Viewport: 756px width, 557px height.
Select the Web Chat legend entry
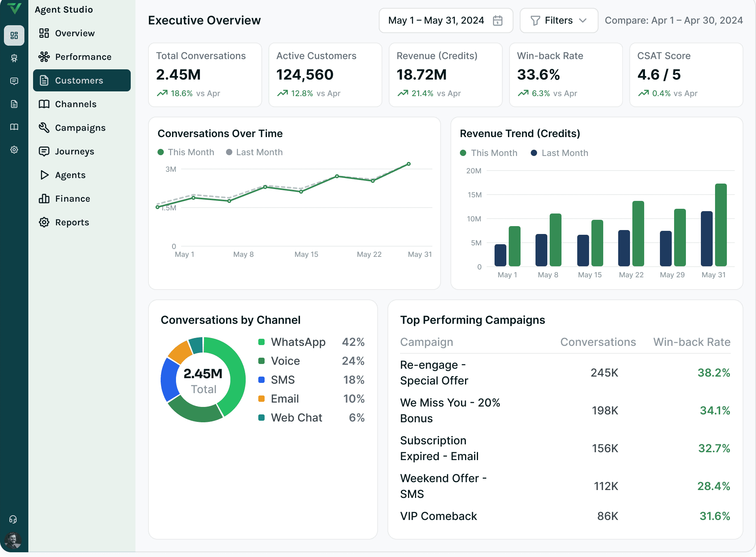pyautogui.click(x=311, y=418)
